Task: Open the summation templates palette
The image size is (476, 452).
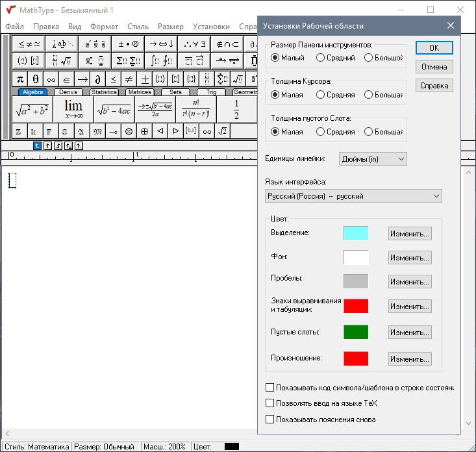Action: (x=128, y=61)
